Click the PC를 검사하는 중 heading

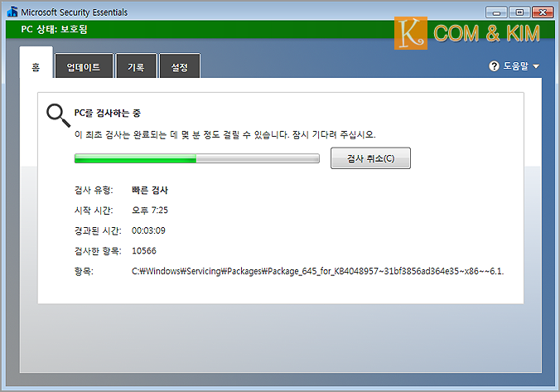coord(107,114)
